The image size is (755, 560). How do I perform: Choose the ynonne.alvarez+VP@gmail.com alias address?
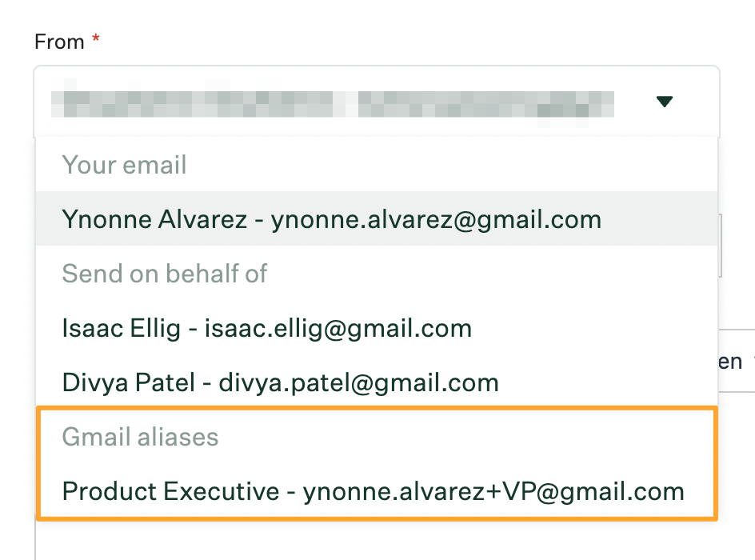493,492
